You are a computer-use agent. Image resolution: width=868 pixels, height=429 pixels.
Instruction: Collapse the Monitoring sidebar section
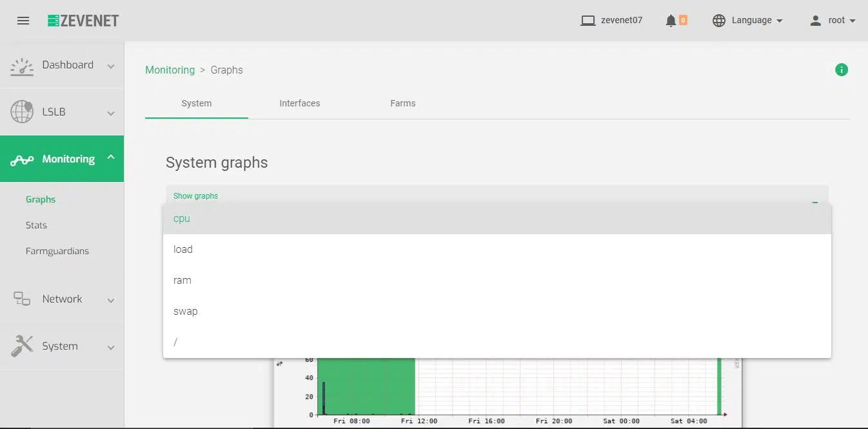click(111, 157)
